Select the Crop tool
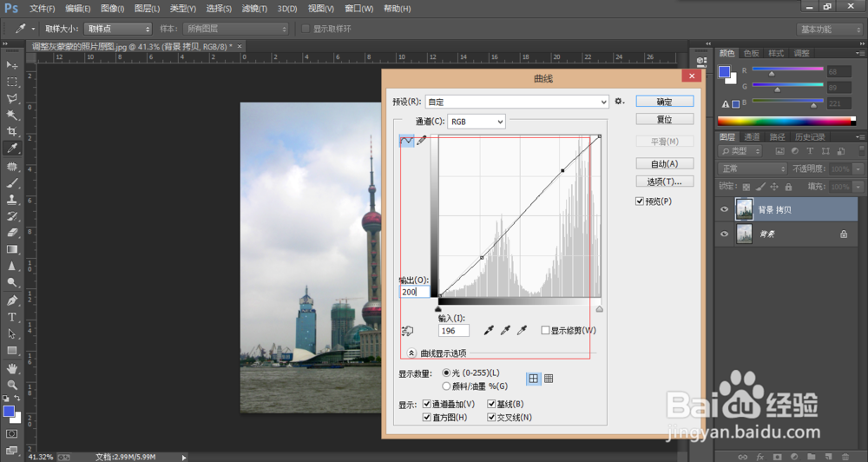 [11, 132]
